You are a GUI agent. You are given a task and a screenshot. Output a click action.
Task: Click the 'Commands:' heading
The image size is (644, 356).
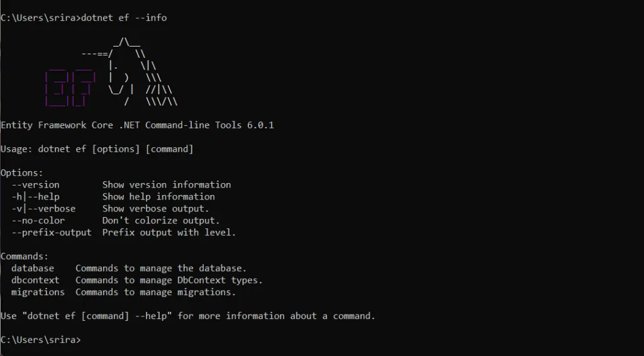(25, 256)
